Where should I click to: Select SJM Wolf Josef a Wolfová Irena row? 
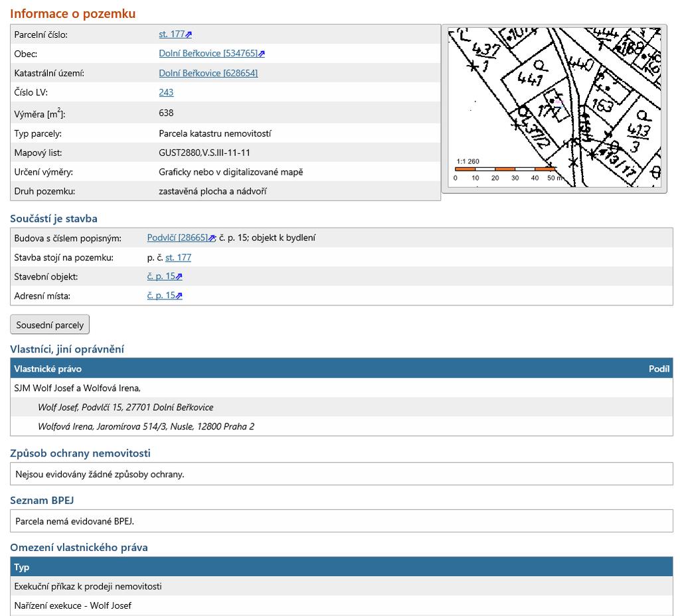[x=341, y=388]
